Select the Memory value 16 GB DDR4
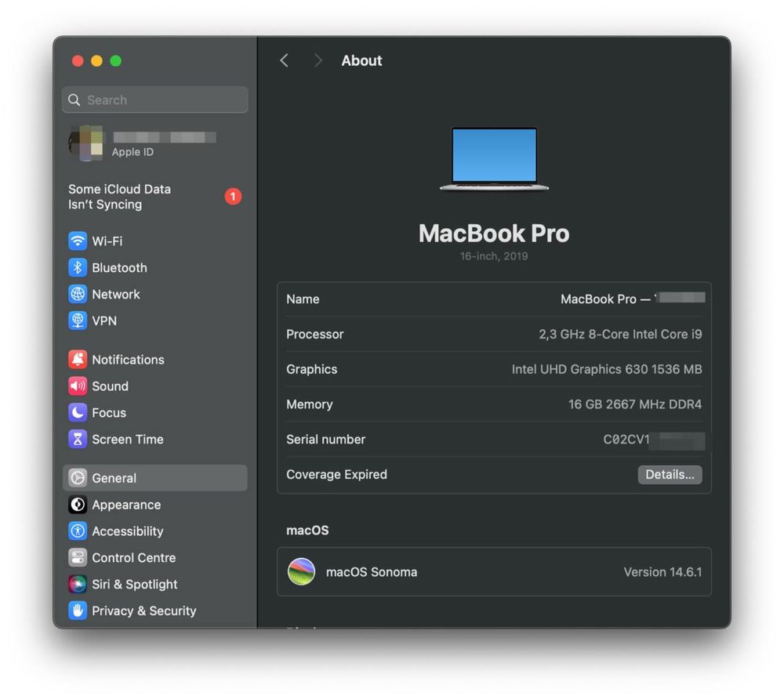 pyautogui.click(x=634, y=404)
